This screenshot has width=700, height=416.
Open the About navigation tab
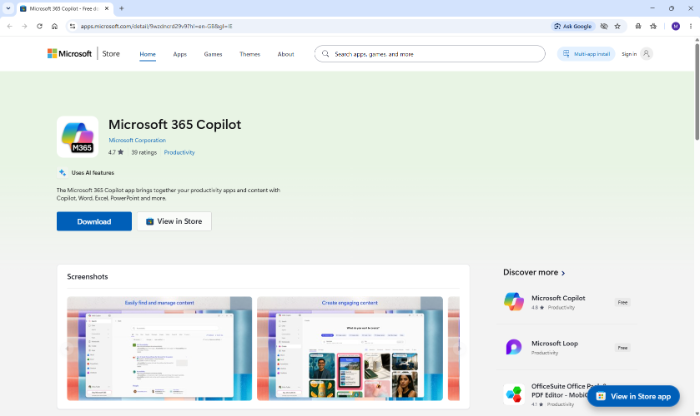coord(286,54)
